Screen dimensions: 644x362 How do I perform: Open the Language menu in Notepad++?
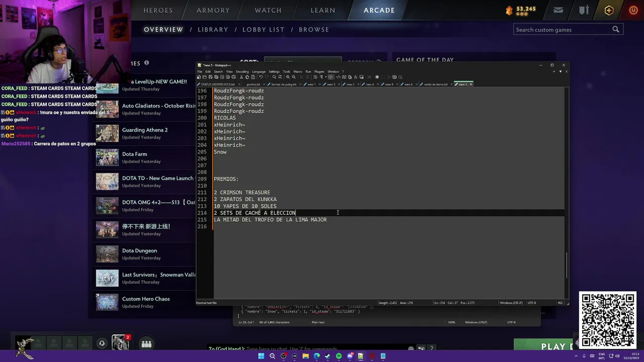[259, 71]
